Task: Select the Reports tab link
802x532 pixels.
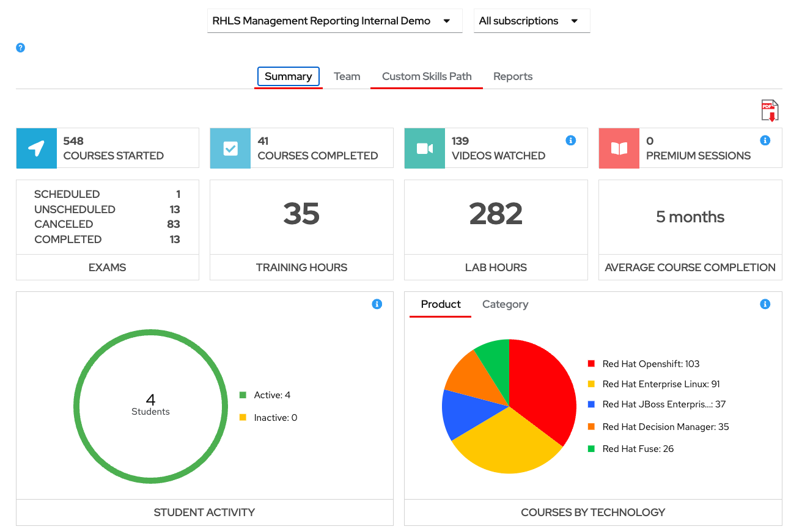Action: (x=513, y=76)
